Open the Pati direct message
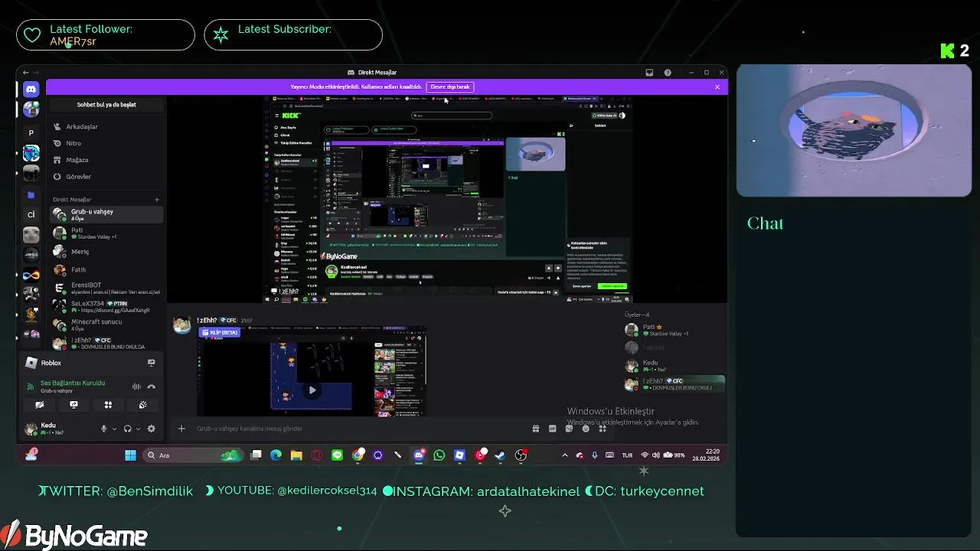Image resolution: width=980 pixels, height=551 pixels. coord(106,233)
